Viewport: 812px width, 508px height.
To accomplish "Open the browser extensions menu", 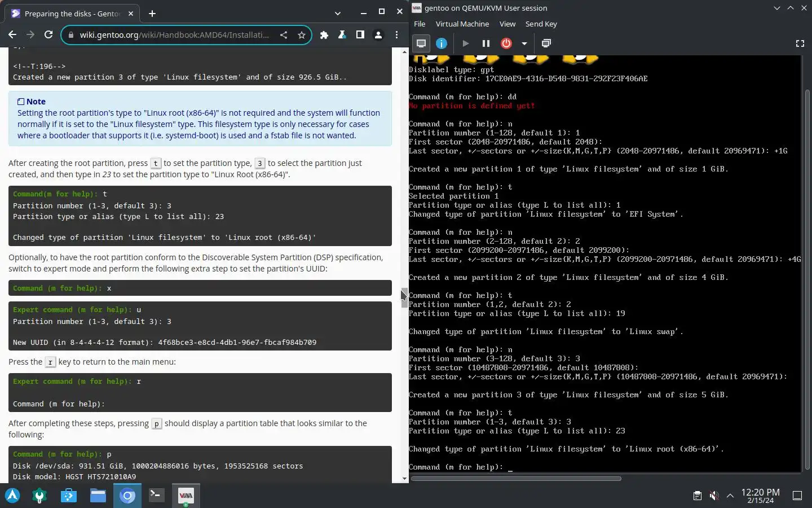I will [x=324, y=35].
